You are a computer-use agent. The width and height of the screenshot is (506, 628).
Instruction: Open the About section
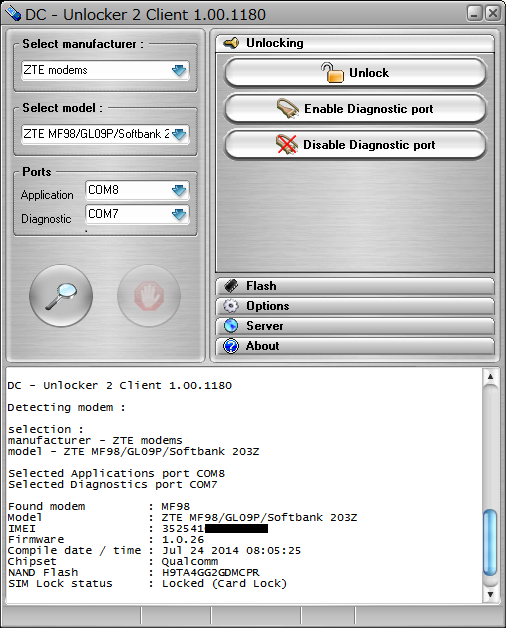(355, 346)
